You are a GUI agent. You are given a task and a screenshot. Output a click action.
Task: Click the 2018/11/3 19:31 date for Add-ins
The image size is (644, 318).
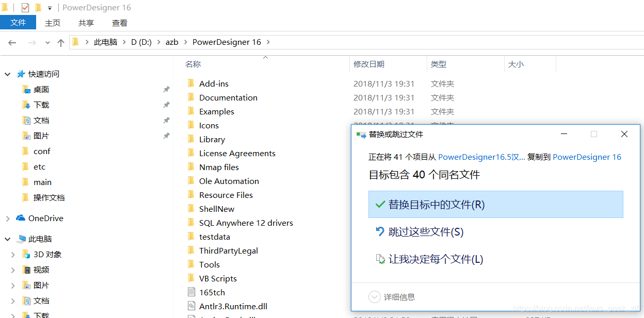pyautogui.click(x=384, y=83)
